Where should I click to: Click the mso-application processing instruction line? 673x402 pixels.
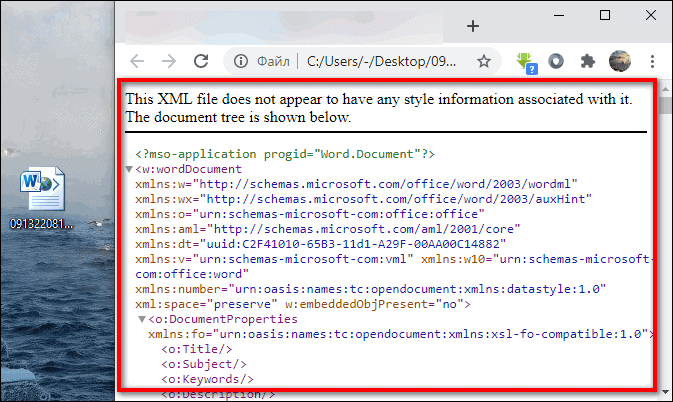coord(285,154)
